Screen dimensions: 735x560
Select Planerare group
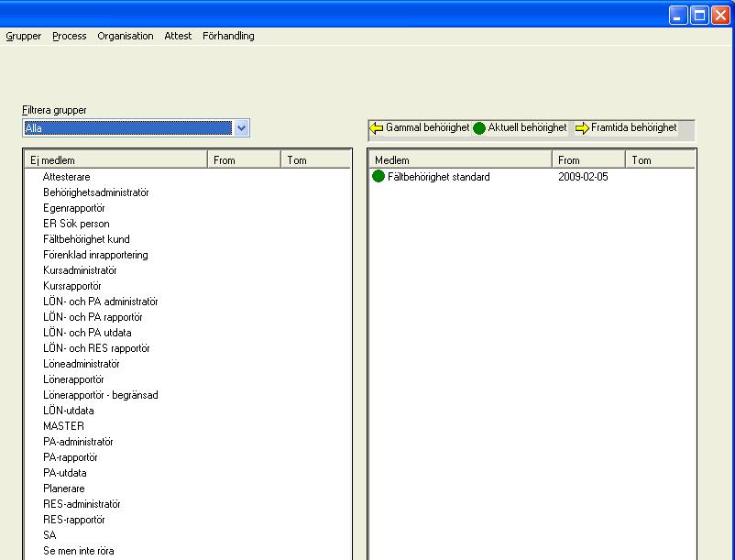(x=64, y=489)
